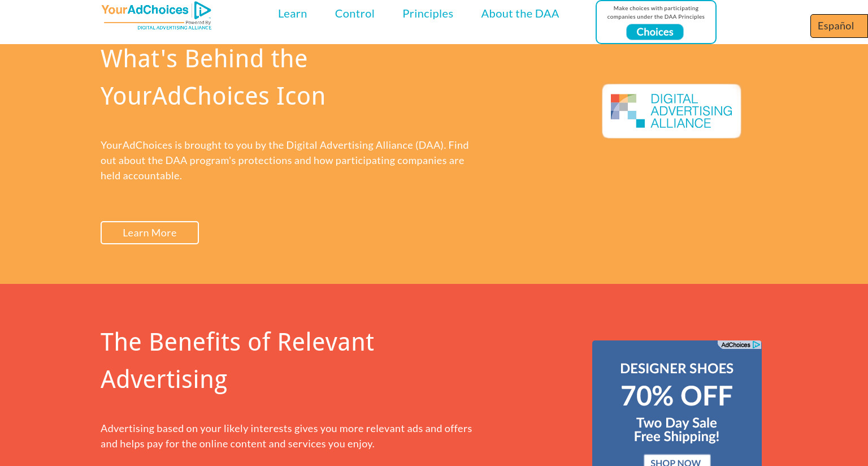The width and height of the screenshot is (868, 466).
Task: Click the 'Powered by Digital Advertising Alliance' header tagline
Action: [x=175, y=25]
